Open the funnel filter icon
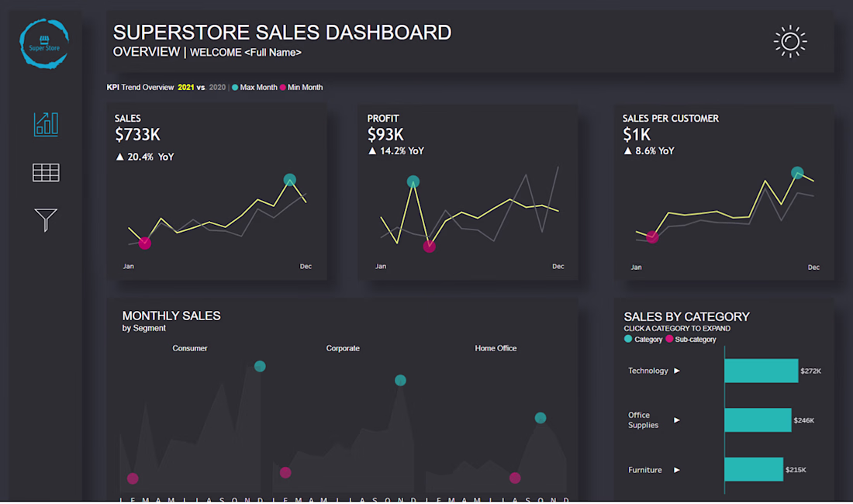 pyautogui.click(x=46, y=219)
